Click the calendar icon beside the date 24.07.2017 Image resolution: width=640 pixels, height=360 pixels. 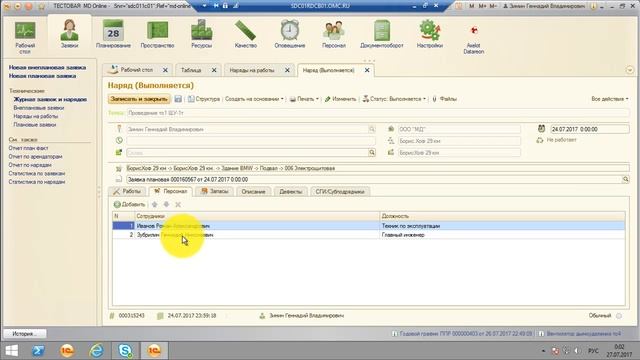click(541, 129)
